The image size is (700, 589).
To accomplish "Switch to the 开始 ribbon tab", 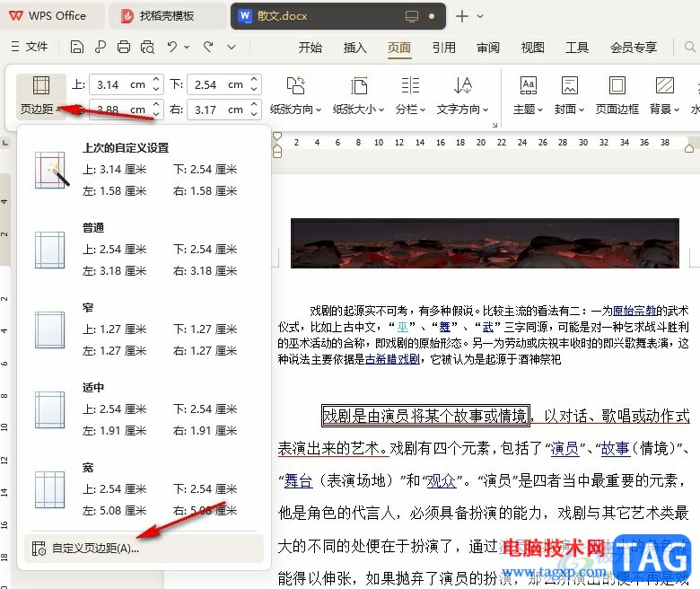I will (x=310, y=48).
